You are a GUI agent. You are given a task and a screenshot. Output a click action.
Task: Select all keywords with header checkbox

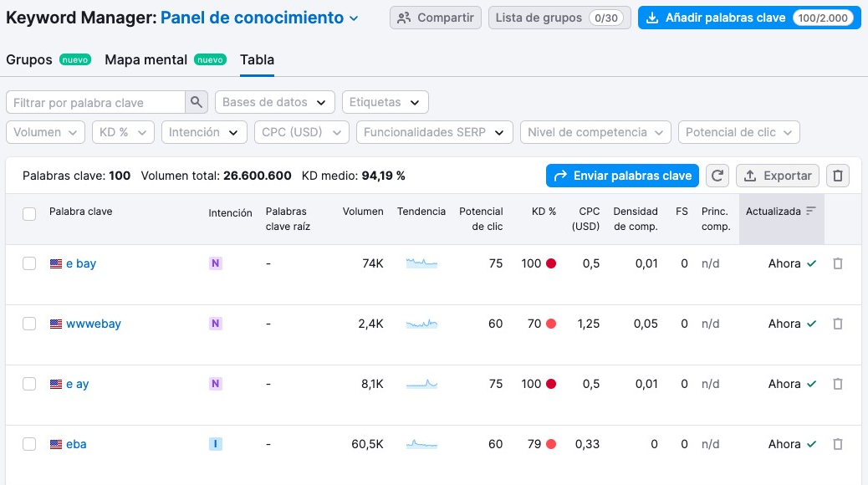pos(29,213)
